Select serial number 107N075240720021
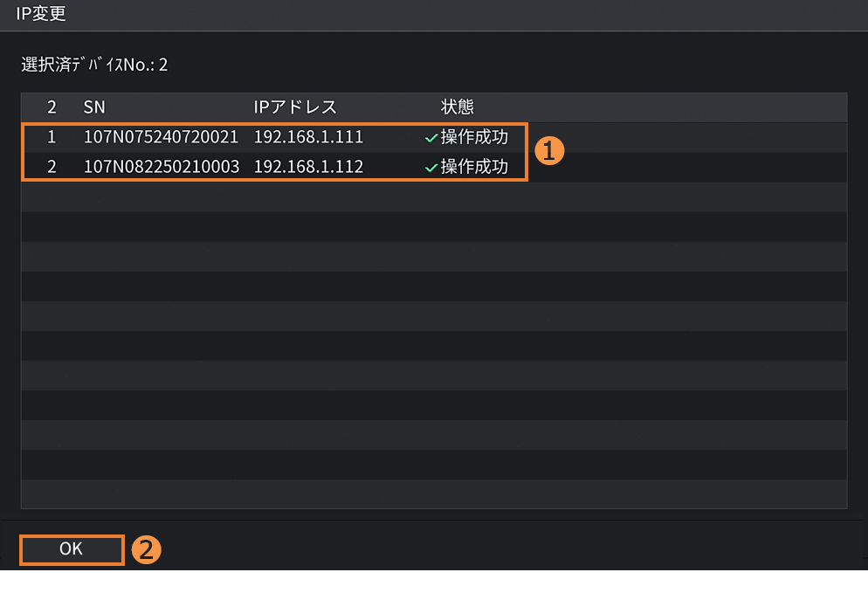868x593 pixels. tap(161, 137)
